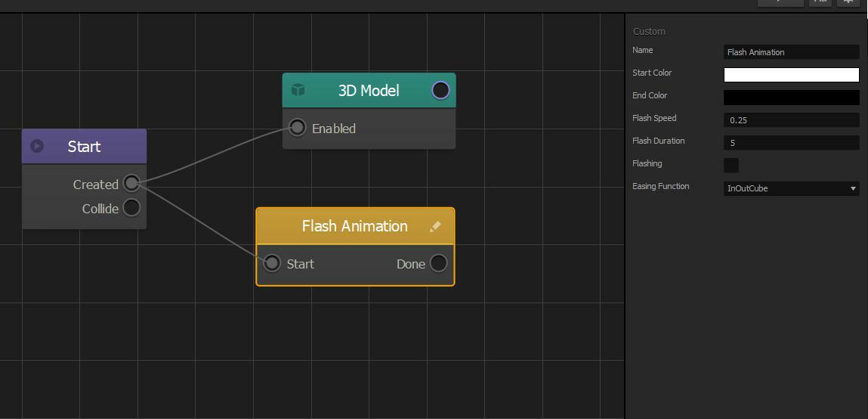Click the 3D Model node output port circle
Screen dimensions: 868x419
[x=440, y=91]
